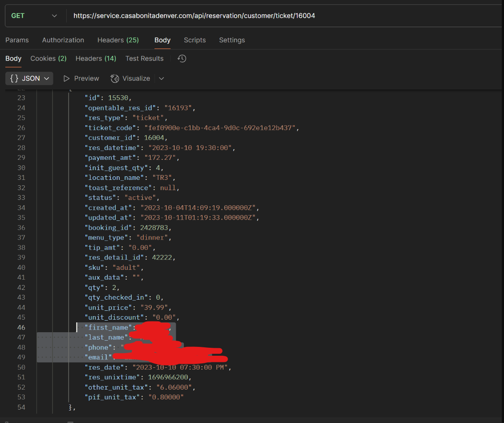Click the customer_id value 16004
The width and height of the screenshot is (504, 423).
(154, 138)
